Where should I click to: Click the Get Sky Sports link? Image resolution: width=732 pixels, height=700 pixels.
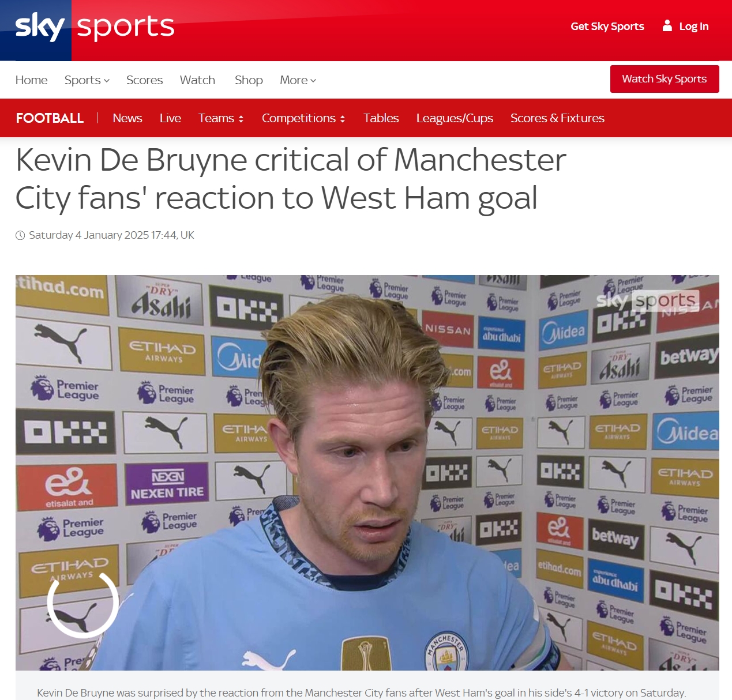point(607,27)
